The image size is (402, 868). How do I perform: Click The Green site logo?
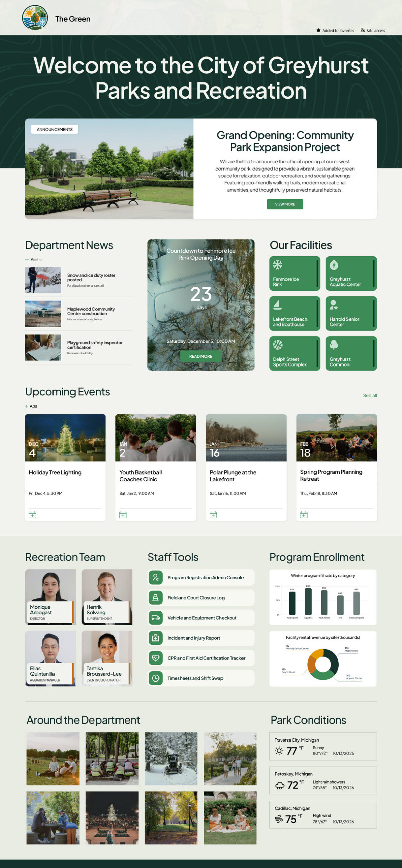pyautogui.click(x=35, y=18)
